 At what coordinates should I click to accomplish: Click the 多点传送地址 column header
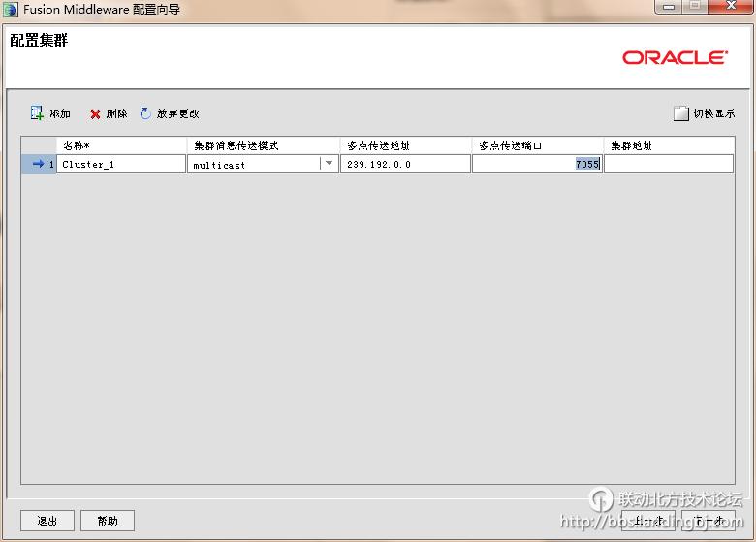[405, 145]
